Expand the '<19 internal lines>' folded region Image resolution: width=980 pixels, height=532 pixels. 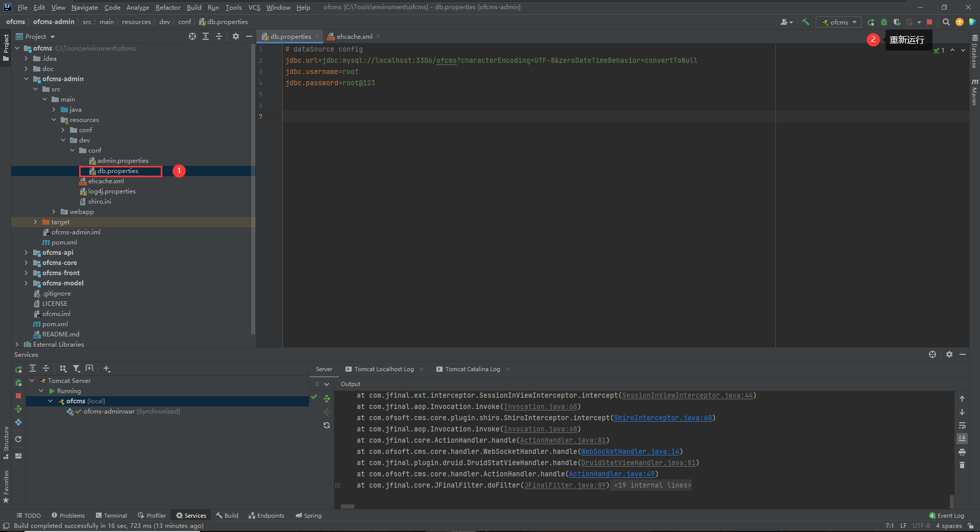click(652, 485)
